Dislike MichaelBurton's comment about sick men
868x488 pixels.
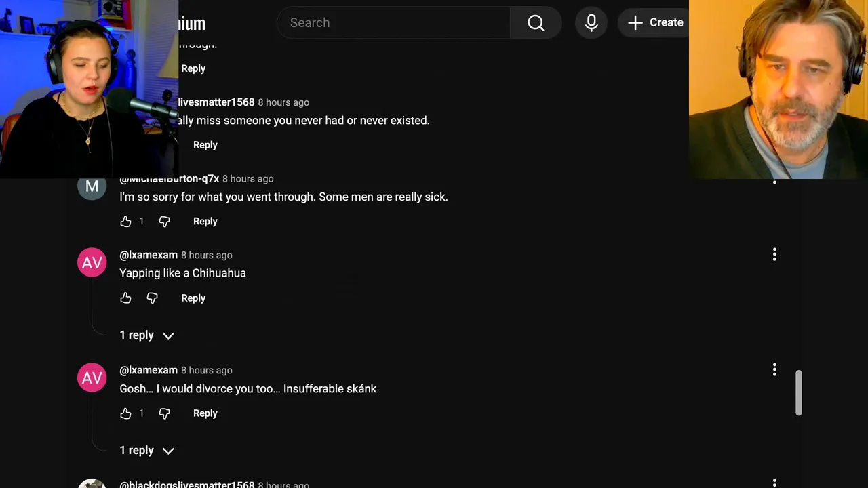pos(164,222)
